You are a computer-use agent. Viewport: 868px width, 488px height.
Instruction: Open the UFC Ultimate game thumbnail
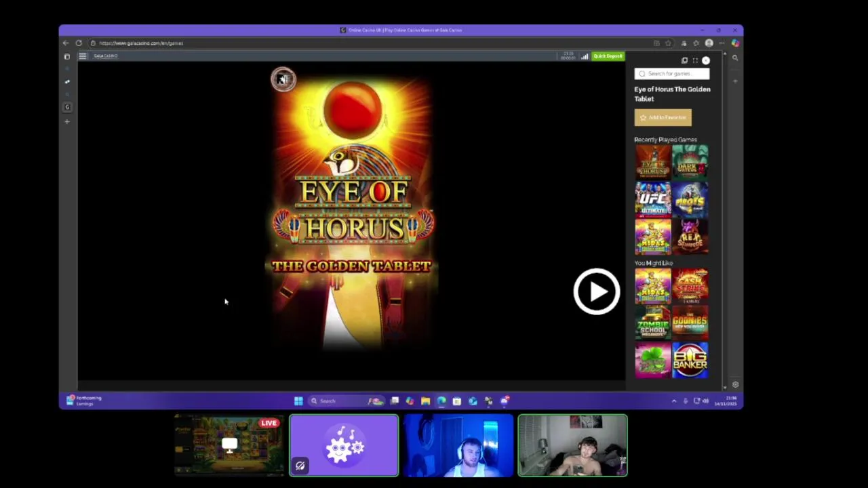652,199
